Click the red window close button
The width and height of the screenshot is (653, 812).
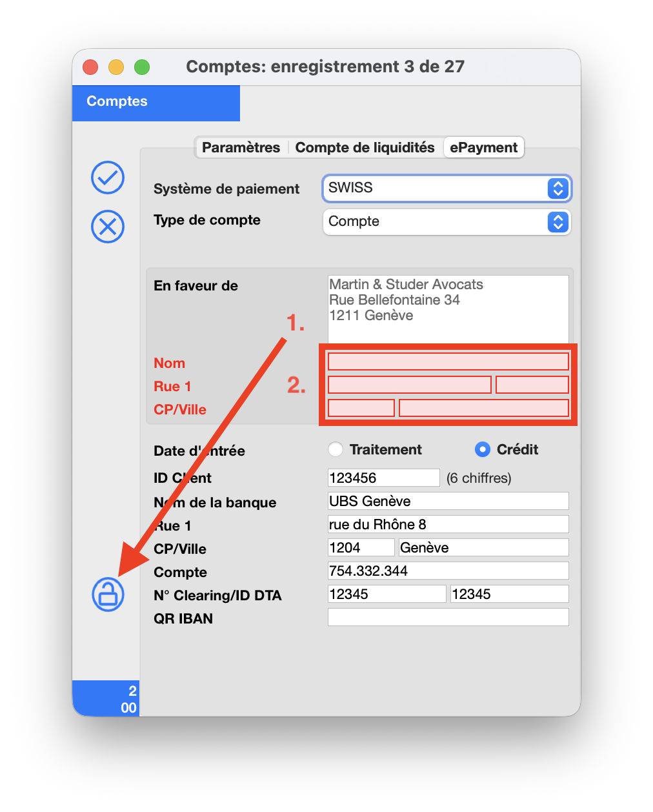[90, 67]
